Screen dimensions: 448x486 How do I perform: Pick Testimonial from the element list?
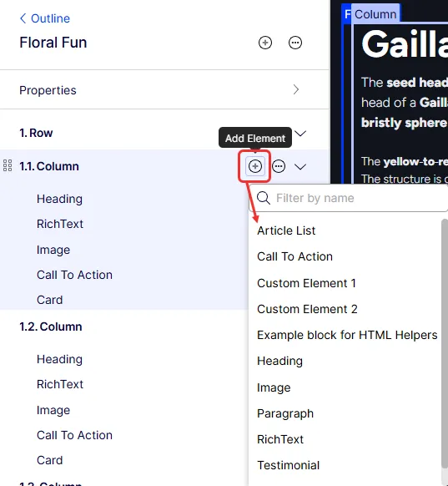[289, 465]
